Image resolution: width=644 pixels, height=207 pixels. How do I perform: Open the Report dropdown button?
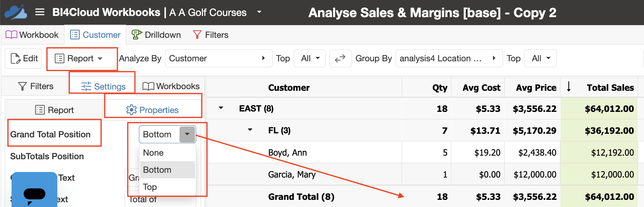[x=82, y=59]
